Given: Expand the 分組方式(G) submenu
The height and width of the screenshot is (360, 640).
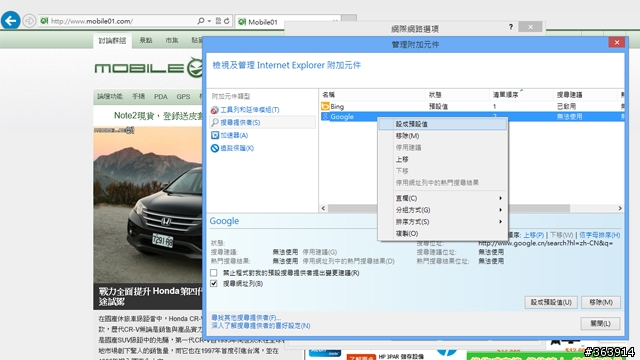Looking at the screenshot, I should click(443, 210).
